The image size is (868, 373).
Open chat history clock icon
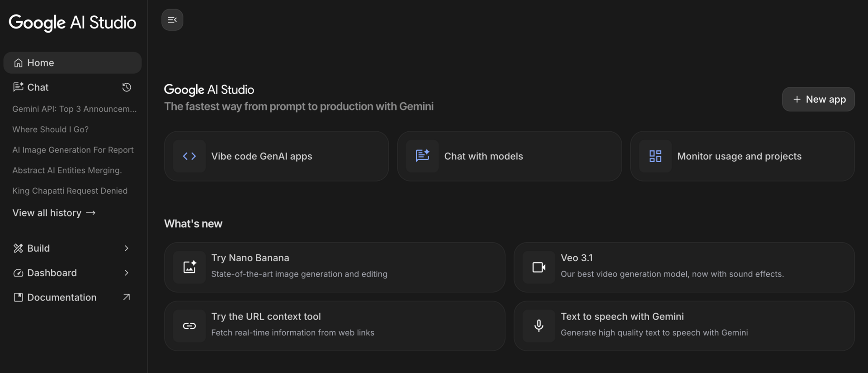(x=127, y=87)
